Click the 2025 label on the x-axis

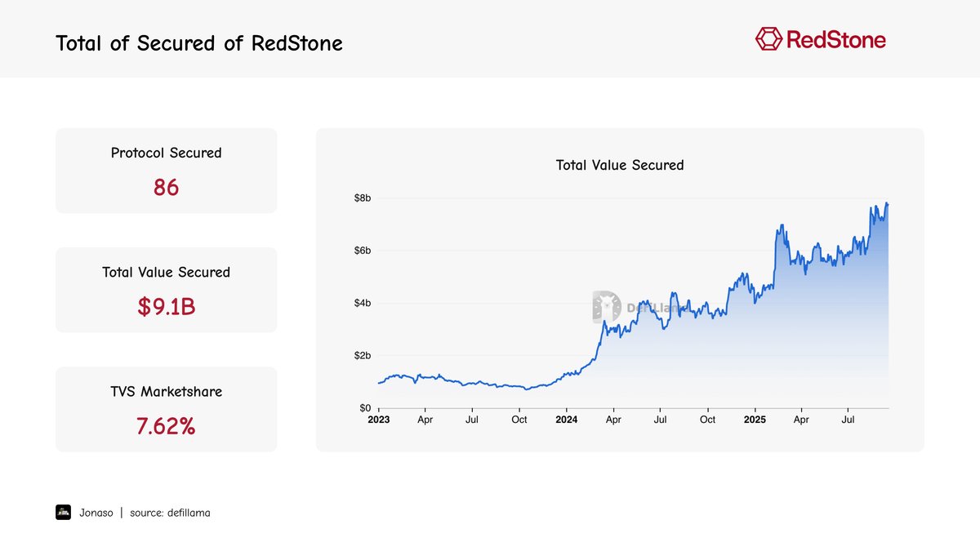click(x=755, y=420)
